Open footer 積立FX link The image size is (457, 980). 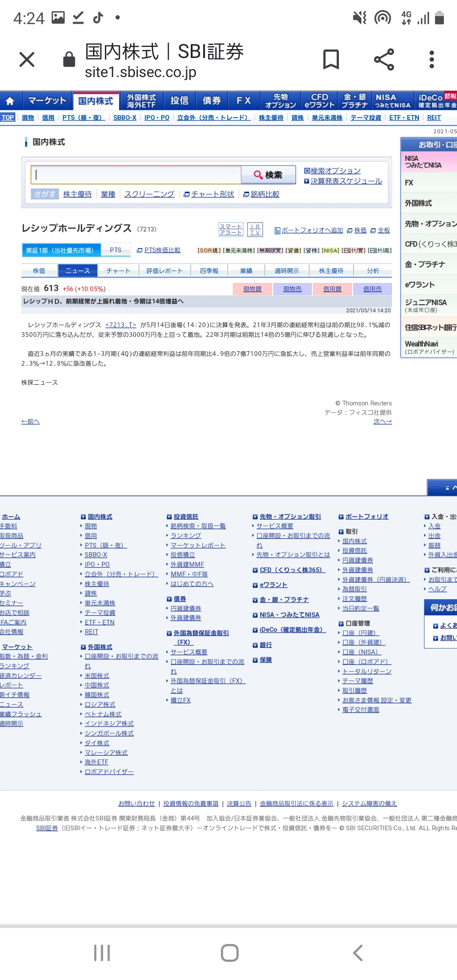181,700
